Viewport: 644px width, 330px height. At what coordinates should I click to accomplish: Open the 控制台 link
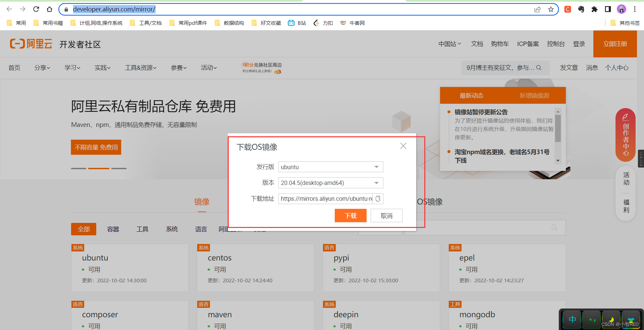pyautogui.click(x=556, y=44)
